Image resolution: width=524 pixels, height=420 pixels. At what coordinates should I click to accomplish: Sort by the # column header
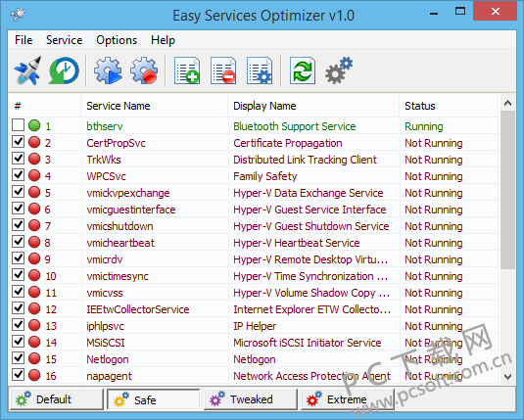click(x=44, y=106)
